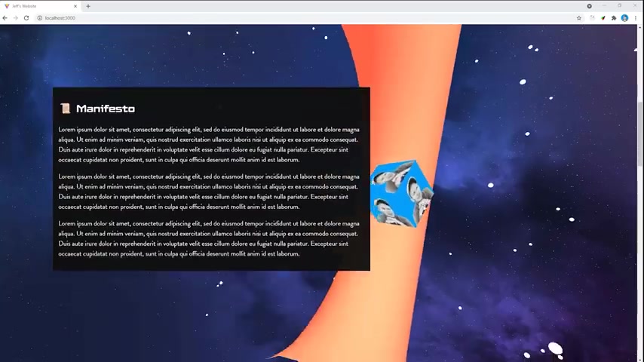Click the dark circle icon in title bar
This screenshot has width=644, height=362.
(x=590, y=6)
